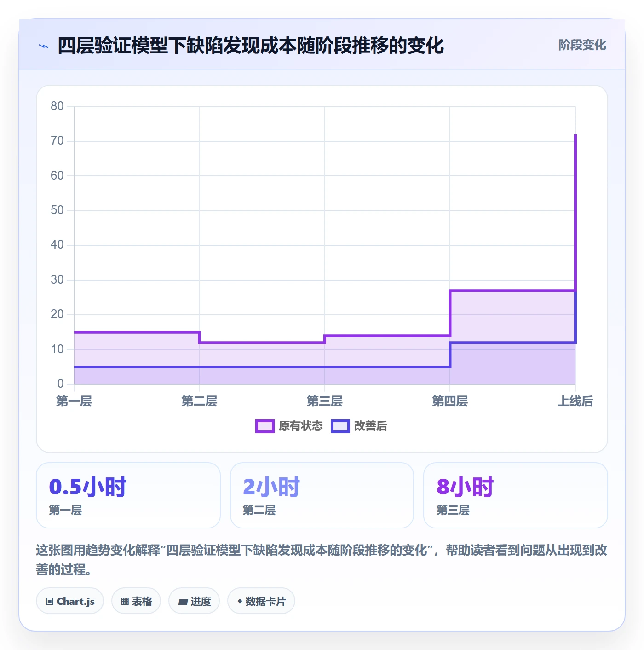Select the 2小时 第二层 card
This screenshot has height=650, width=644.
click(322, 495)
